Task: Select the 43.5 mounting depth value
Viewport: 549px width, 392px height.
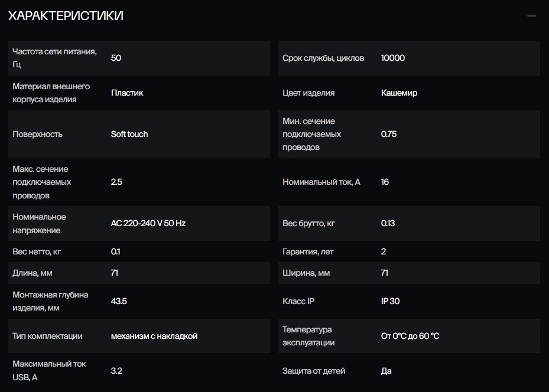Action: point(119,301)
